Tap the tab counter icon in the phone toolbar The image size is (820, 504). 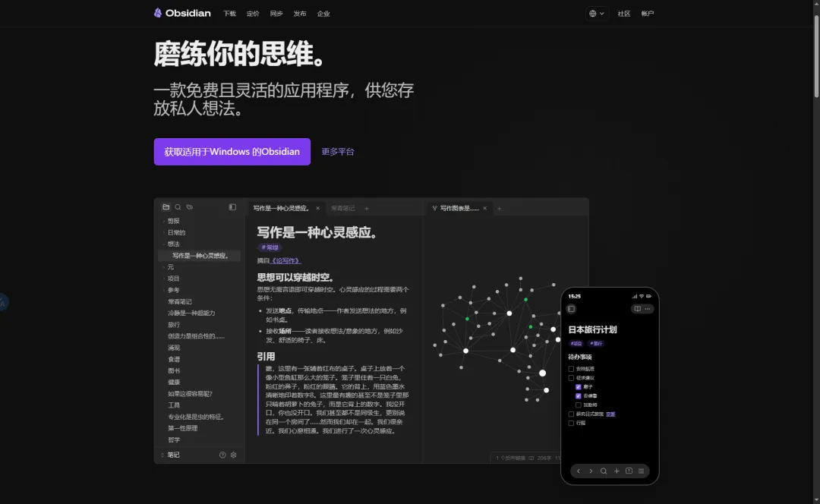[x=629, y=471]
